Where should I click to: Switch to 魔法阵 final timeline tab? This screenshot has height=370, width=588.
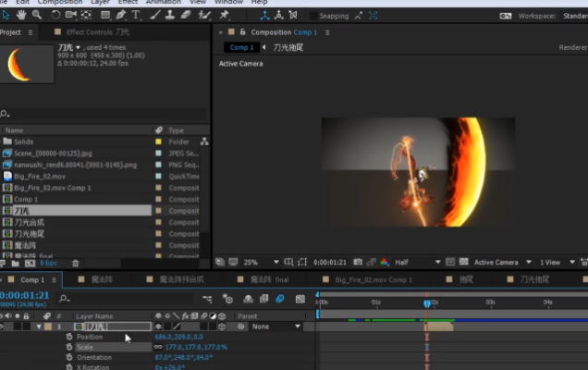269,279
